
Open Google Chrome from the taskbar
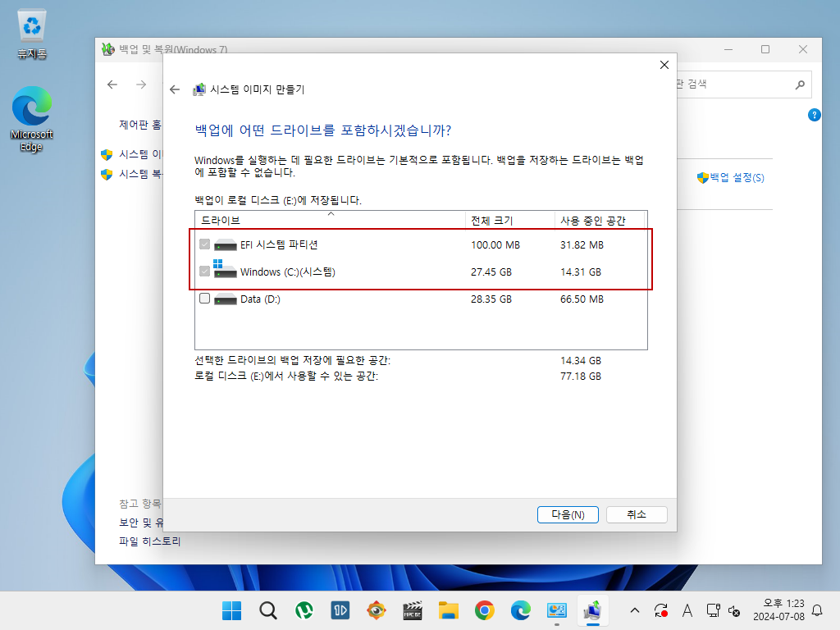point(484,610)
